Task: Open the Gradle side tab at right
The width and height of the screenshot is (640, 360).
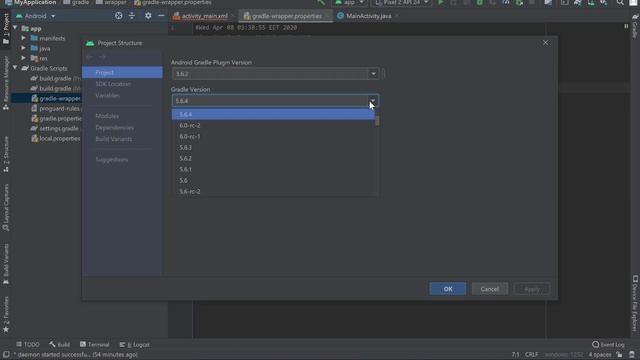Action: pyautogui.click(x=635, y=27)
